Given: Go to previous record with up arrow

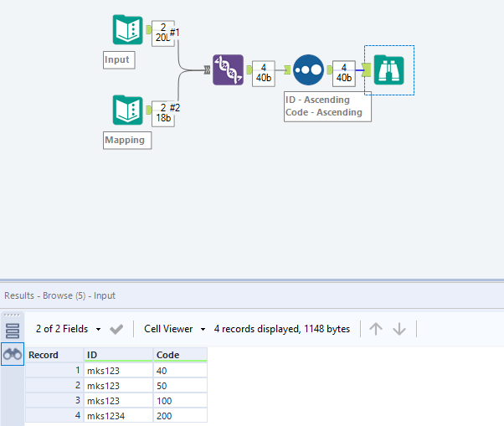Looking at the screenshot, I should pyautogui.click(x=376, y=329).
